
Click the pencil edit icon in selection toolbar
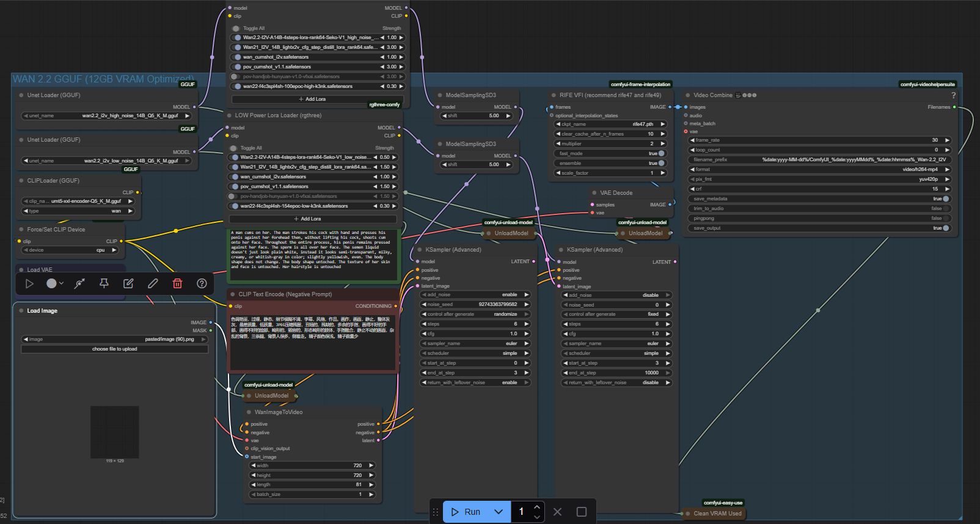[x=153, y=283]
